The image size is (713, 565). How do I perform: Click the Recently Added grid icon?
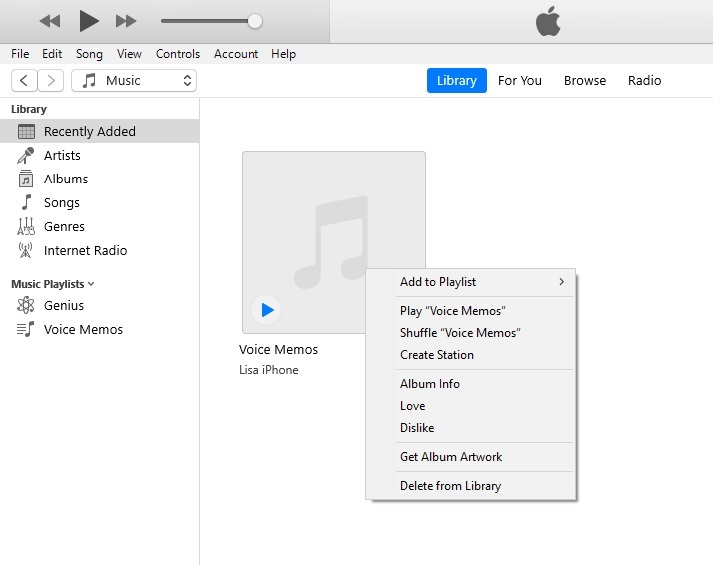[x=26, y=131]
